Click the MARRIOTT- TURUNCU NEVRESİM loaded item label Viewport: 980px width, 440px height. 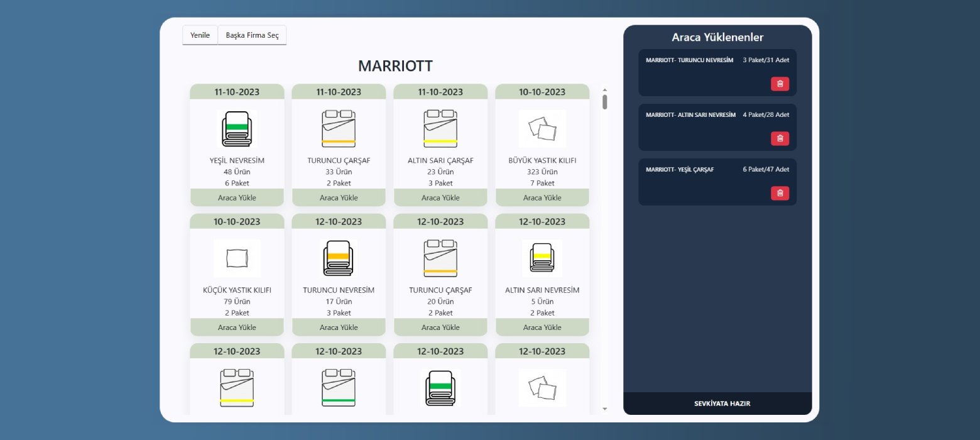[689, 60]
